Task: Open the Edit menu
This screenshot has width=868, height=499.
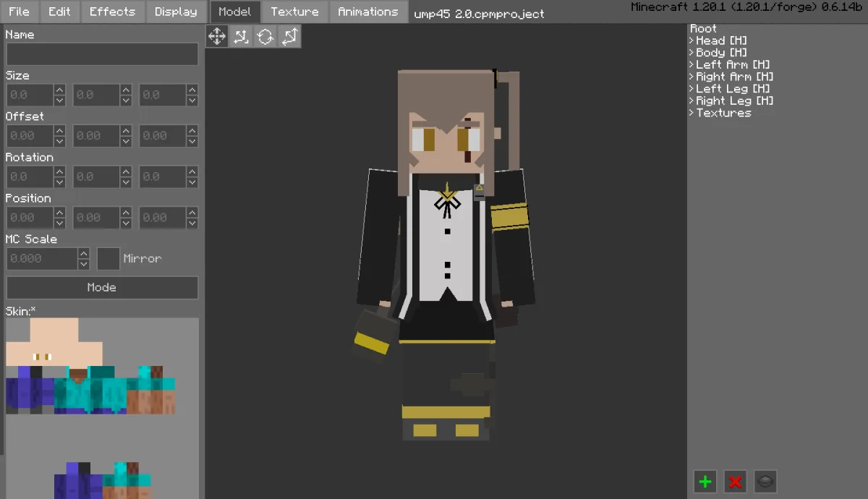Action: click(x=59, y=12)
